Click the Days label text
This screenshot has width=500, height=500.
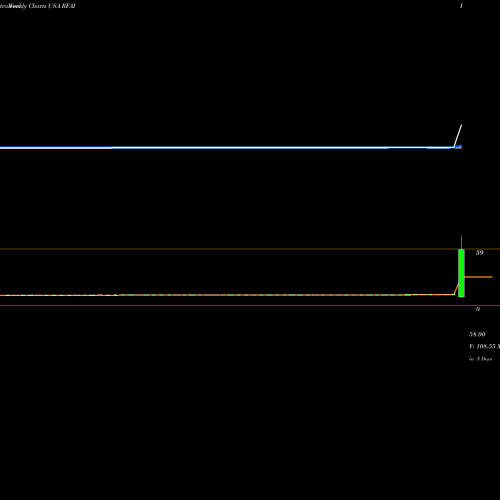[486, 359]
